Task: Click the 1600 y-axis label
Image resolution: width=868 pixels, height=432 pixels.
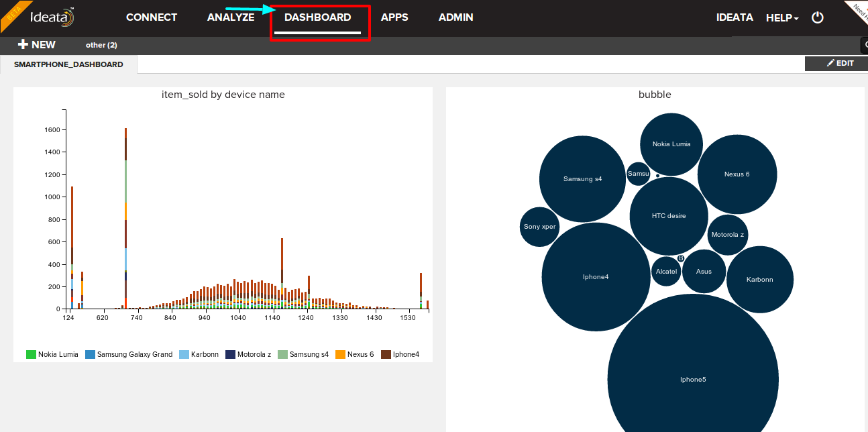Action: 53,129
